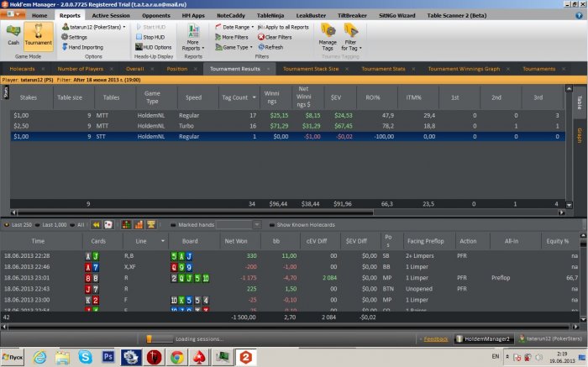The height and width of the screenshot is (367, 588).
Task: Open NoteCaddy ribbon tab
Action: pyautogui.click(x=231, y=15)
